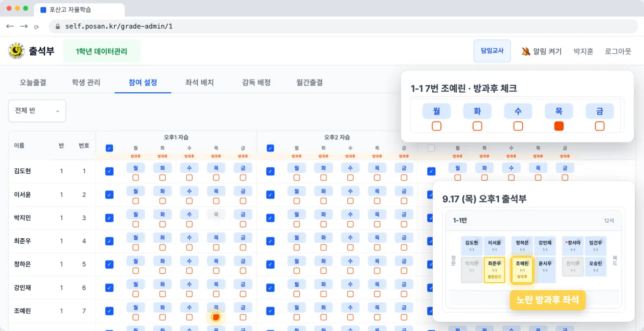Go to the 좌석 배치 tab
Viewport: 644px width, 331px height.
pyautogui.click(x=200, y=82)
